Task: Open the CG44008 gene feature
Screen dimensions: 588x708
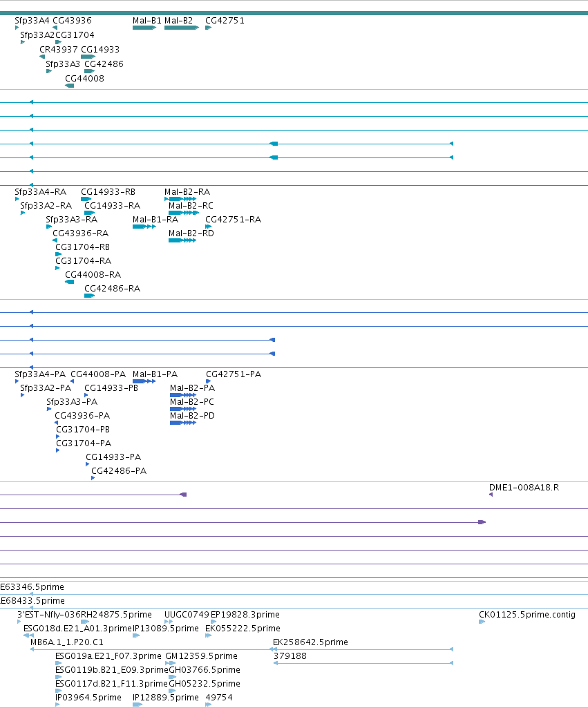Action: pyautogui.click(x=70, y=86)
